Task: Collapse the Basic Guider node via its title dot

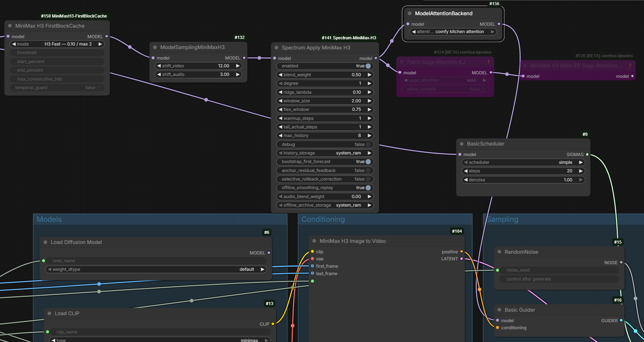Action: point(499,310)
